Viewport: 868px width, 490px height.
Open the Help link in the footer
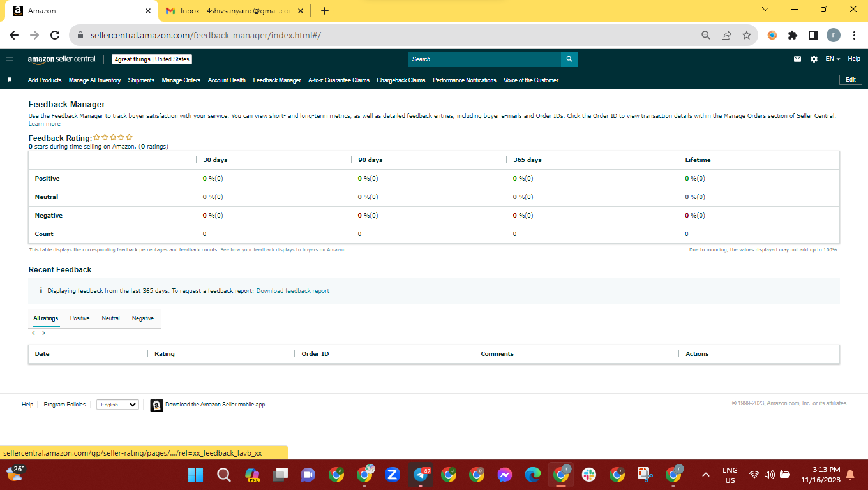coord(27,405)
